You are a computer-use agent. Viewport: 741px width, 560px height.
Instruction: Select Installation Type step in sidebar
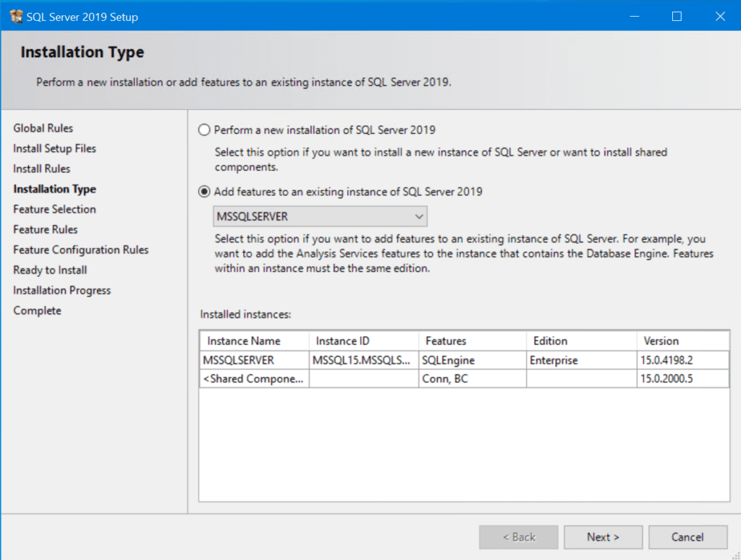pyautogui.click(x=54, y=189)
